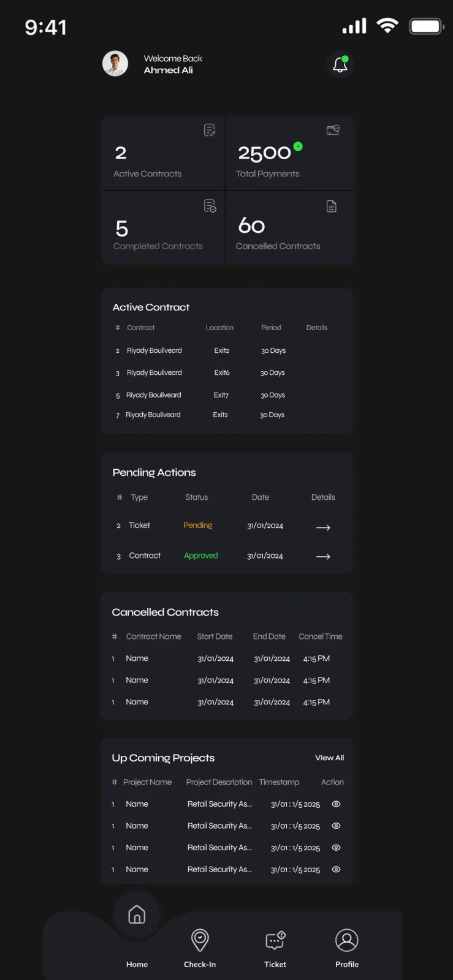The image size is (453, 980).
Task: Click the Active Contract section heading
Action: click(x=151, y=307)
